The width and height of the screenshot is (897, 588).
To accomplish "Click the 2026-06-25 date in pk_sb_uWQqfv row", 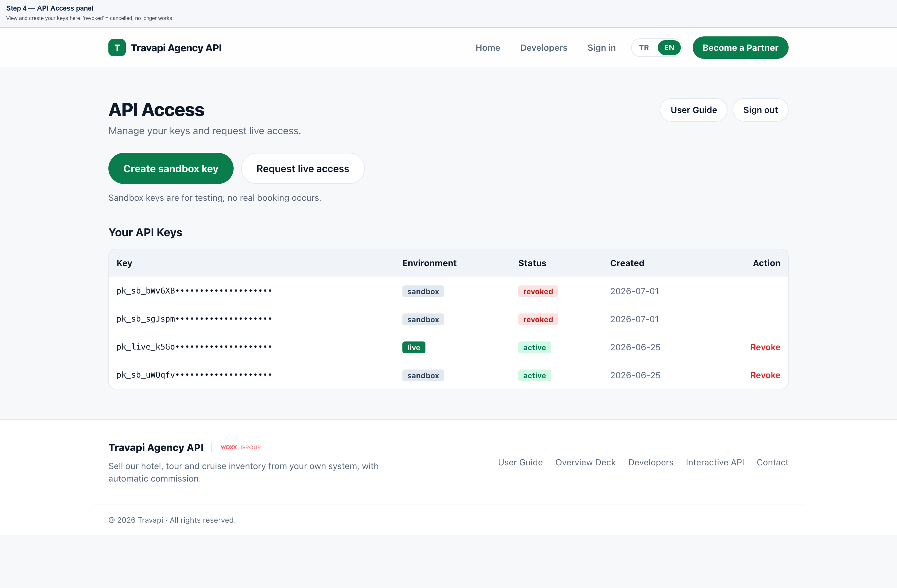I will [635, 375].
